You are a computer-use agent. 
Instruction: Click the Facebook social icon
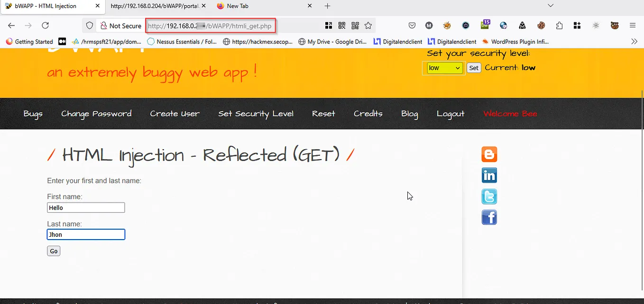[489, 217]
